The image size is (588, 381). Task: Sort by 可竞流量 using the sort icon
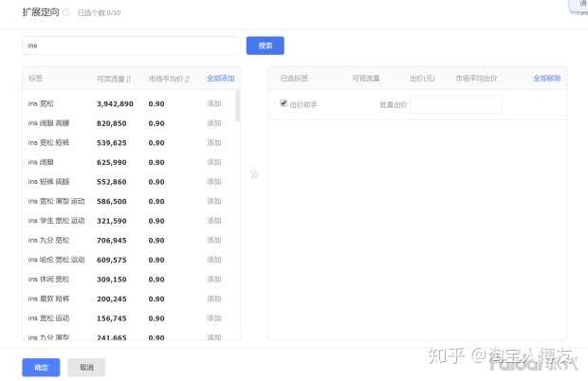[129, 79]
